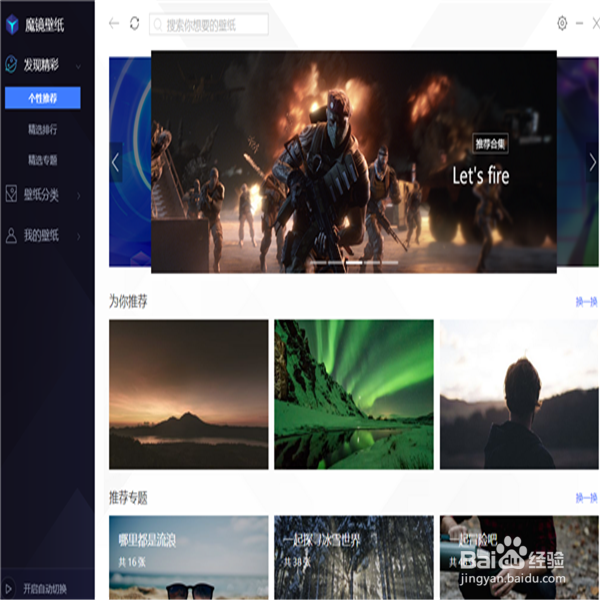Click the 共38张 count text
Viewport: 600px width, 600px height.
click(297, 562)
